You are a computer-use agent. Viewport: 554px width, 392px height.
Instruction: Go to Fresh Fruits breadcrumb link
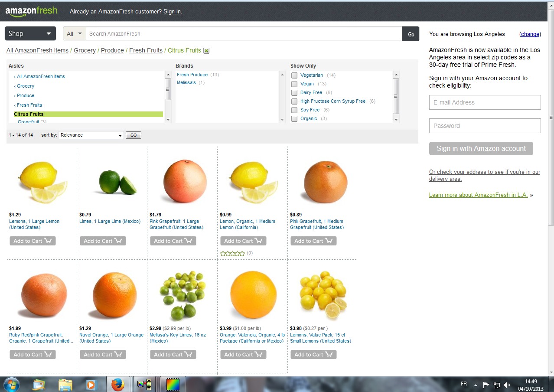pyautogui.click(x=146, y=50)
